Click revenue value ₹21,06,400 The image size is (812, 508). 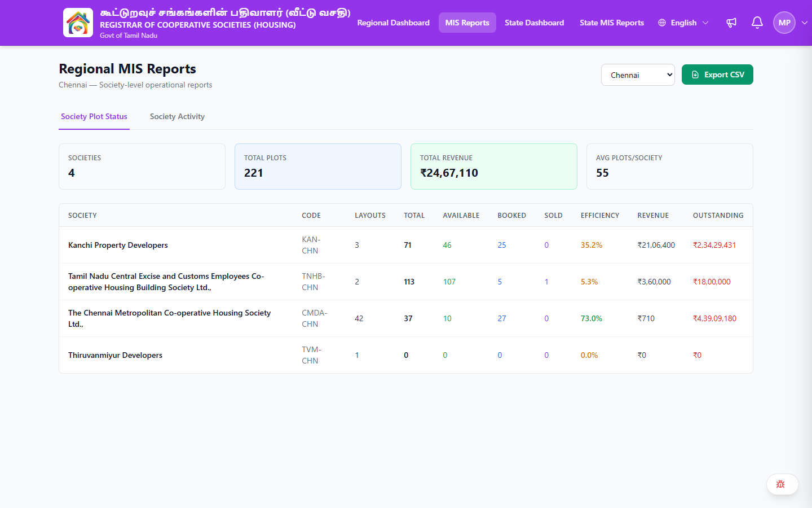656,245
